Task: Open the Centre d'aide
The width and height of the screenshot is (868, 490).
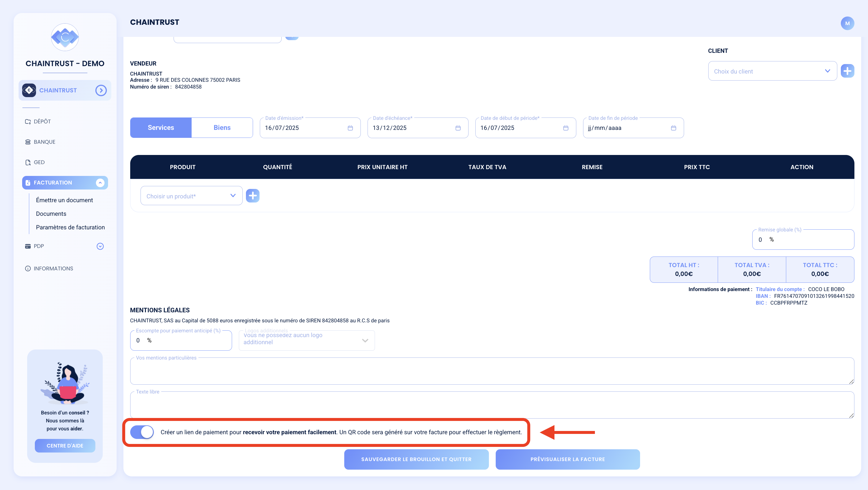Action: click(65, 445)
